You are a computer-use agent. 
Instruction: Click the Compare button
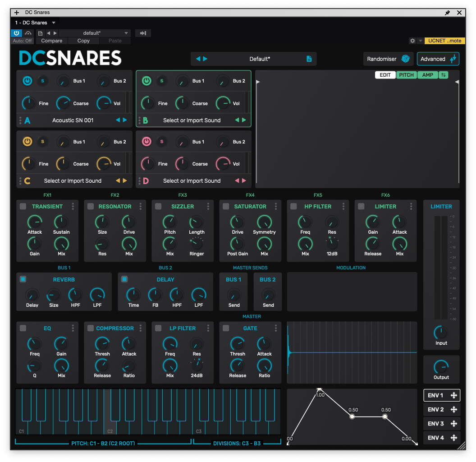51,41
